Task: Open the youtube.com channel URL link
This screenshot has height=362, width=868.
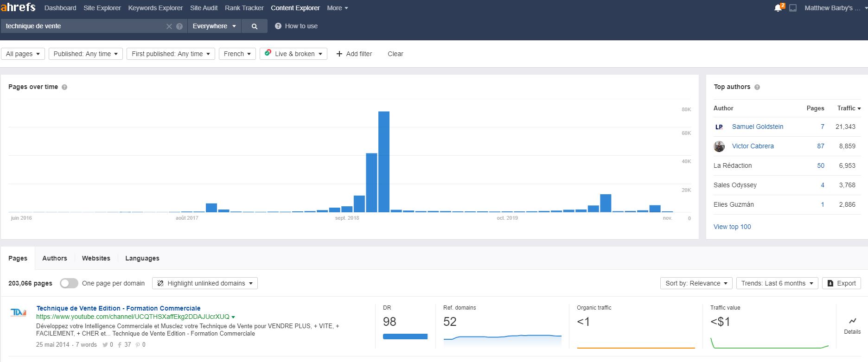Action: tap(133, 317)
